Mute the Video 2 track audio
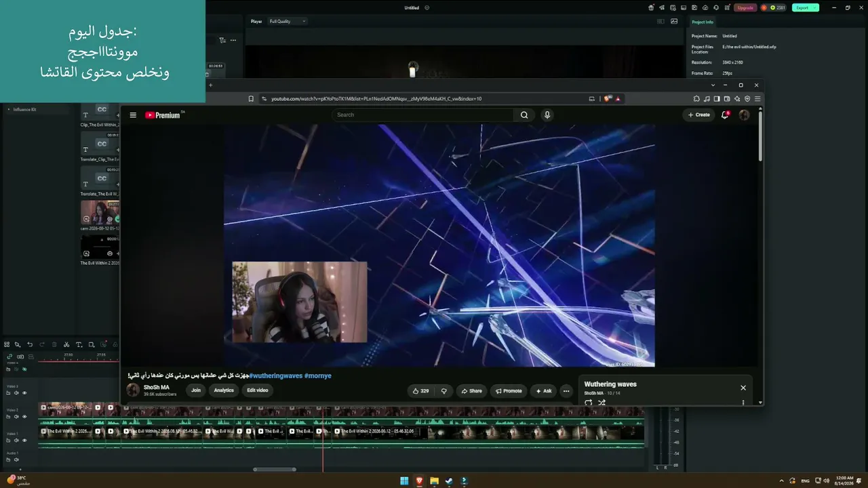Viewport: 868px width, 488px height. click(x=16, y=417)
